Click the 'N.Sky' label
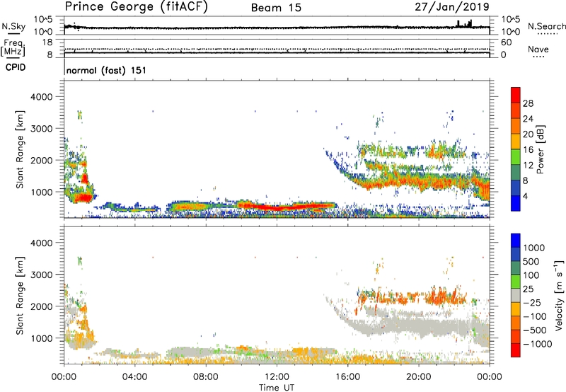566x392 pixels. pyautogui.click(x=13, y=26)
